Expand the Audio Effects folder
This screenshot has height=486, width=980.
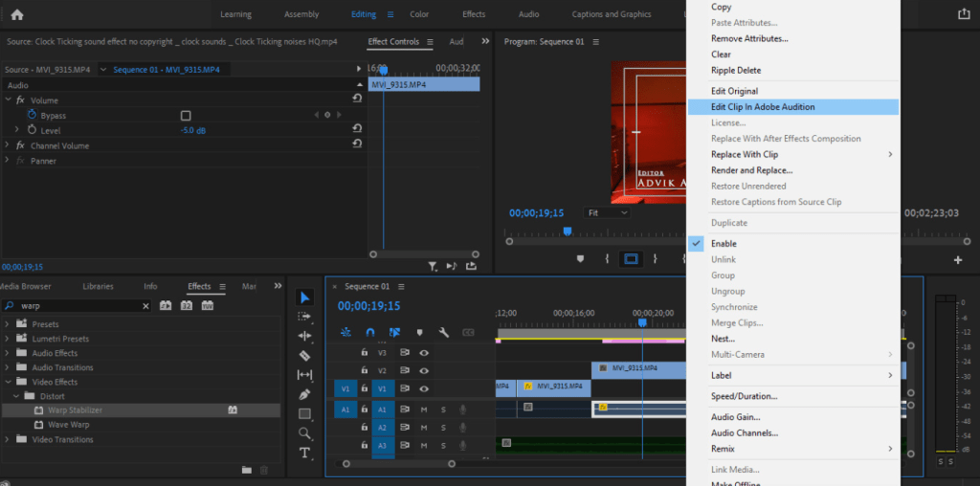click(x=8, y=353)
